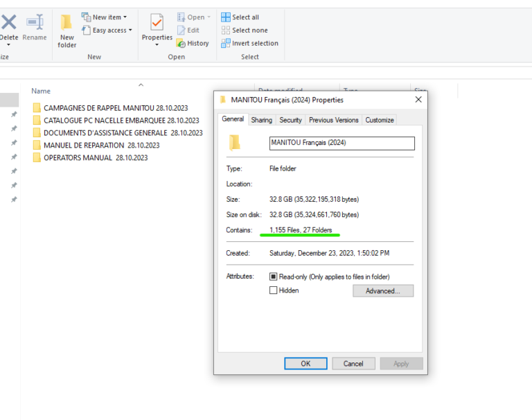Viewport: 532px width, 420px height.
Task: Click folder icon of MANUEL DE REPARATION
Action: pos(37,146)
